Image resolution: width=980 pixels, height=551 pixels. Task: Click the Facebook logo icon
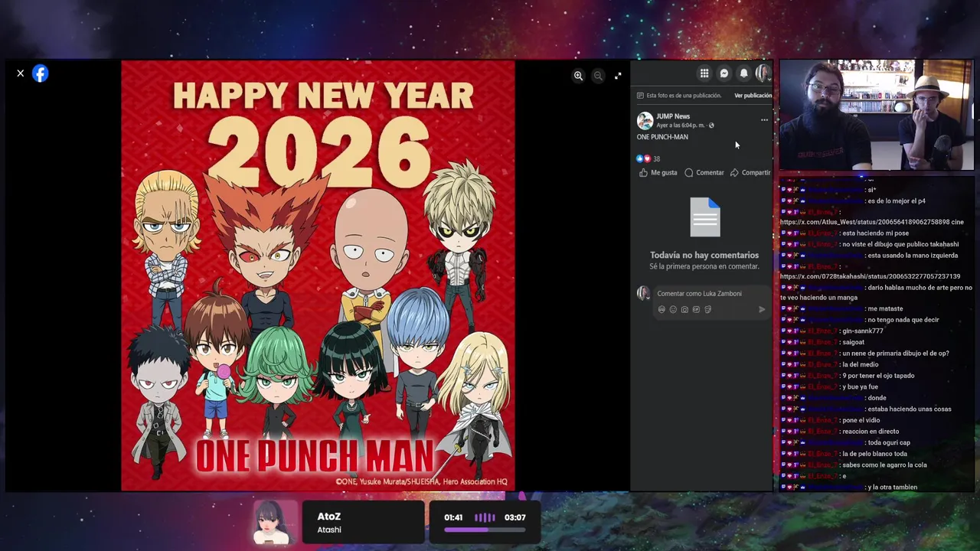pos(41,73)
